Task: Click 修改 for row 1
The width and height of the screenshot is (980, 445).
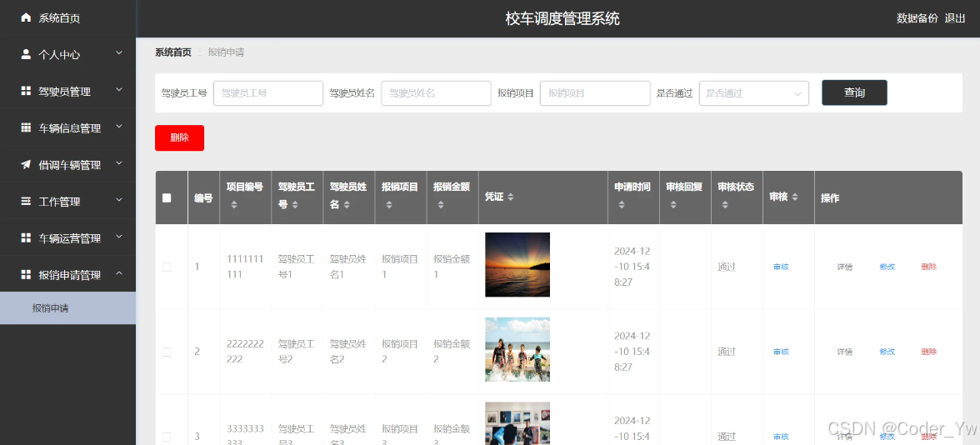Action: click(887, 267)
